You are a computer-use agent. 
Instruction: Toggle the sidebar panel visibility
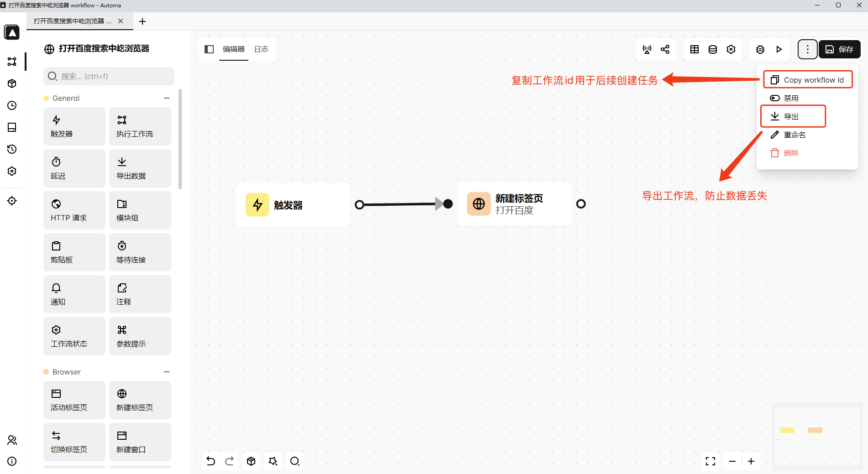209,49
